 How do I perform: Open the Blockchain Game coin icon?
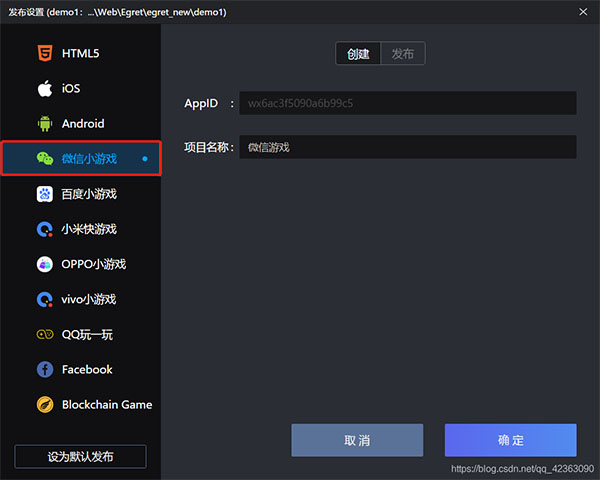tap(45, 405)
